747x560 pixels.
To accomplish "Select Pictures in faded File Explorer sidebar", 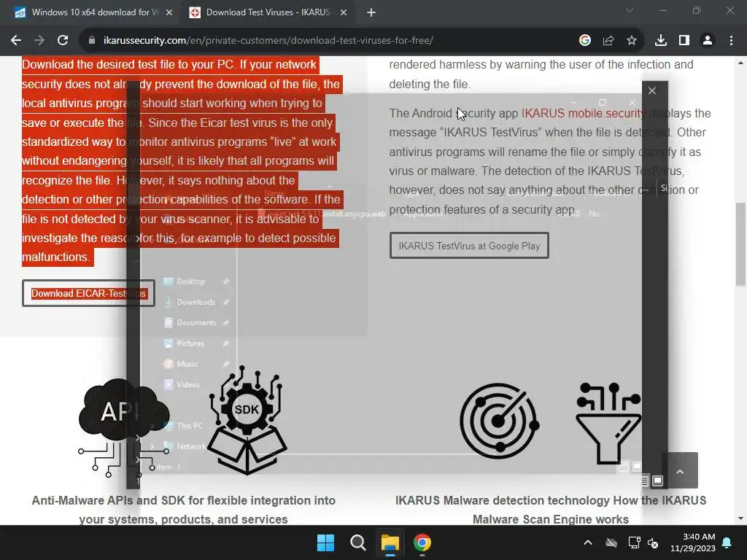I will click(x=190, y=343).
